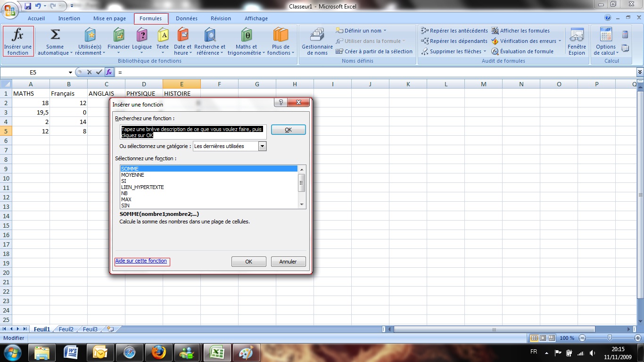
Task: Switch to page layout view in status bar
Action: point(543,338)
